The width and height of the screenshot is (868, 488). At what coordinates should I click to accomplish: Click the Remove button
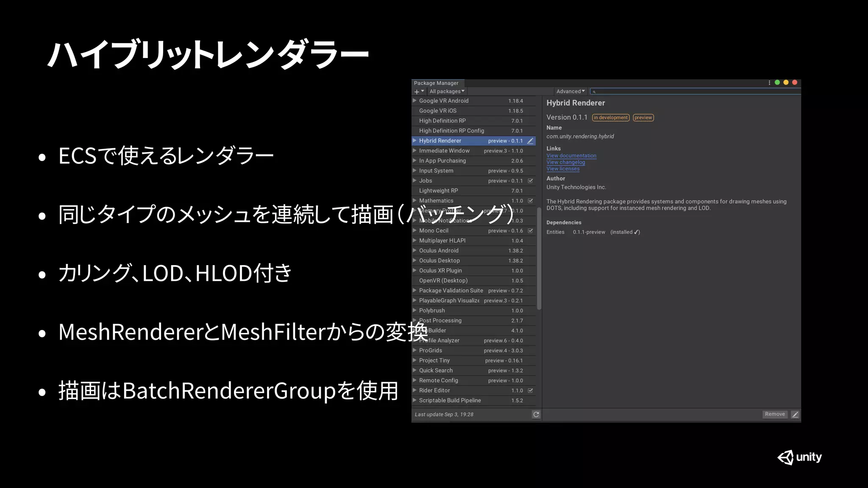pyautogui.click(x=775, y=414)
